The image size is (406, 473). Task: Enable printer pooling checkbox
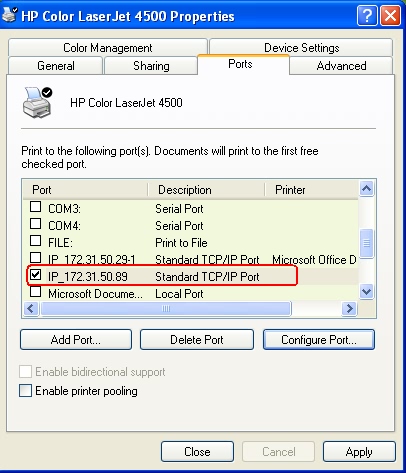click(x=26, y=391)
